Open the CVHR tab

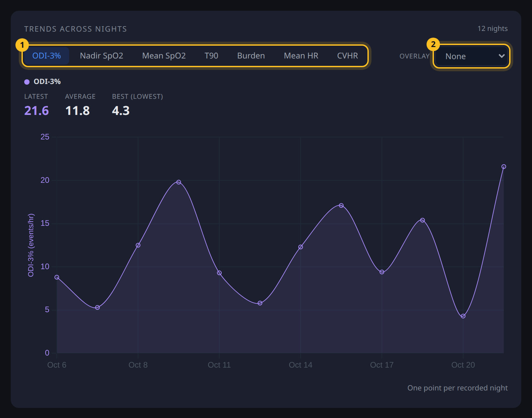click(x=348, y=56)
